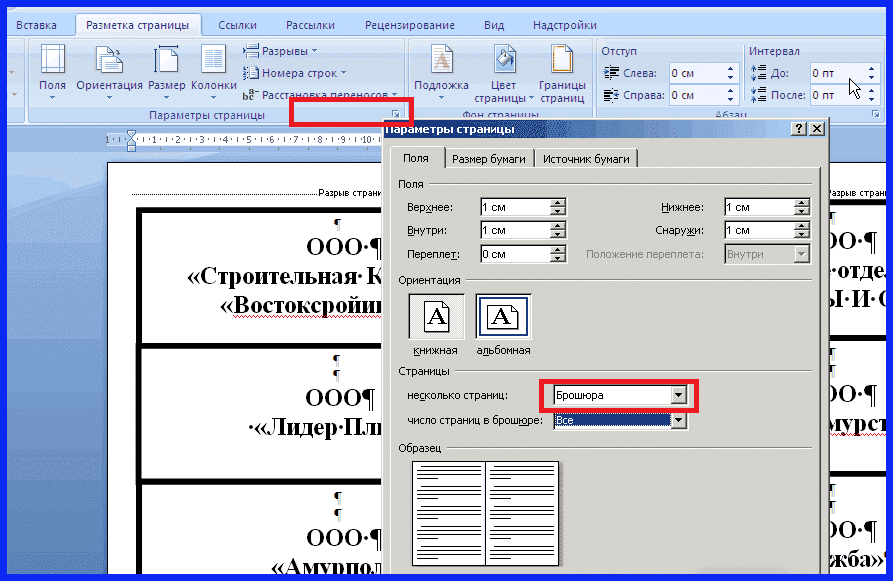Select the альбомная orientation option
Screen dimensions: 893x581
pyautogui.click(x=502, y=316)
